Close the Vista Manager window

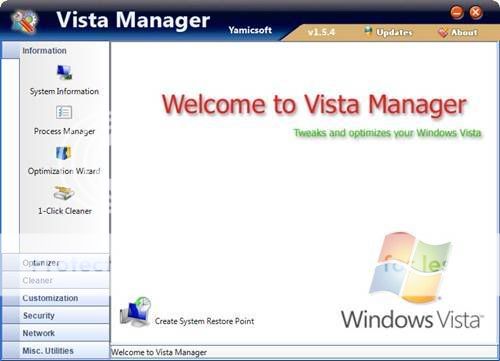(476, 13)
